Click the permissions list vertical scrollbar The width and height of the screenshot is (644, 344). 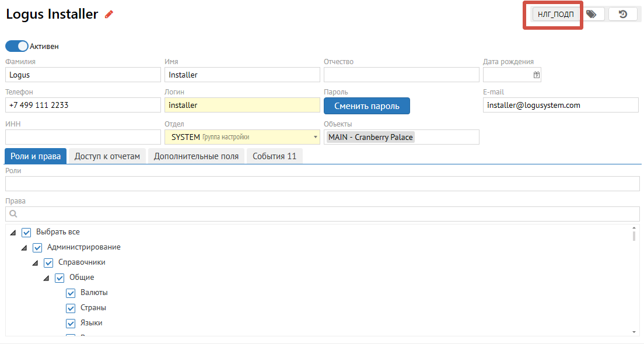(x=633, y=235)
